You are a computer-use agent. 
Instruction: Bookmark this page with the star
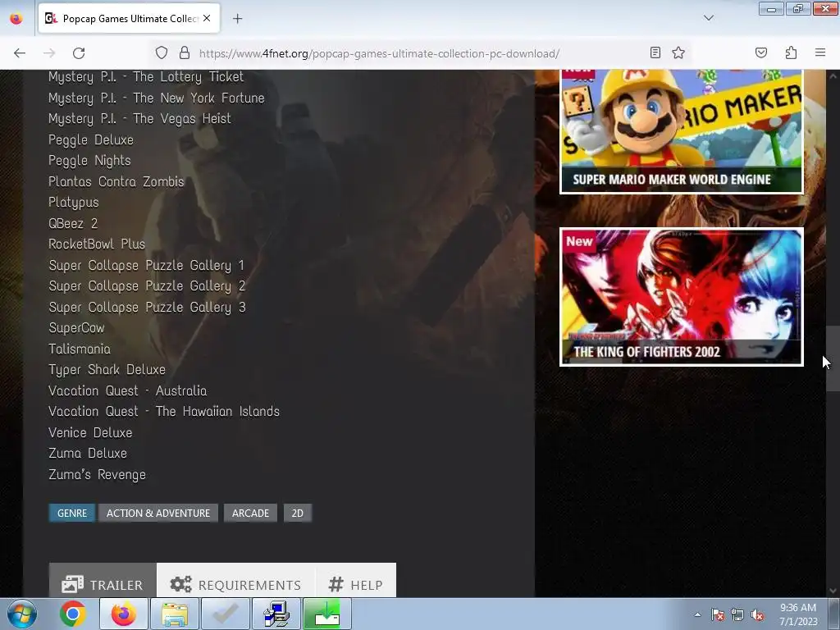point(678,52)
